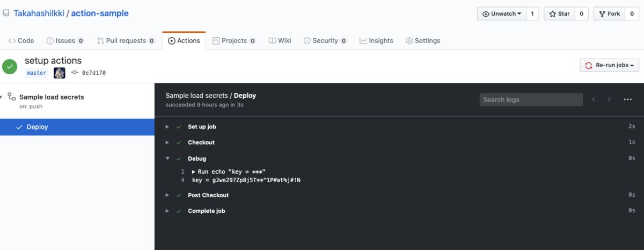
Task: Click the Set up job 2s duration
Action: 632,127
